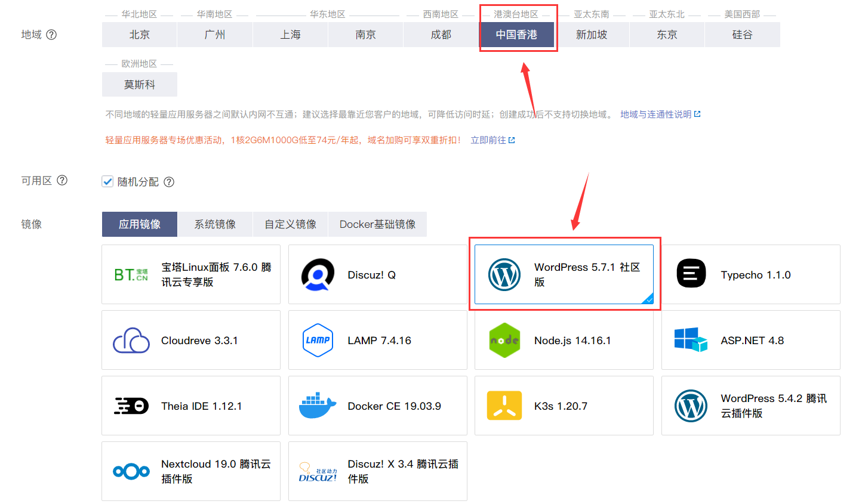Click the 不同地域的轻量应用服务器 notice text
This screenshot has height=504, width=865.
[x=359, y=114]
